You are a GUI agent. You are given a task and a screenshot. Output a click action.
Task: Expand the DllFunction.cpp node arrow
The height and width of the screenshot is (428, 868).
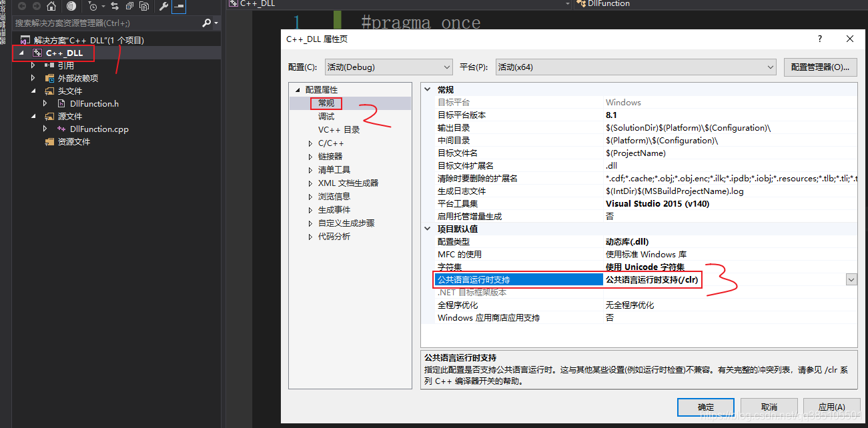pyautogui.click(x=45, y=129)
